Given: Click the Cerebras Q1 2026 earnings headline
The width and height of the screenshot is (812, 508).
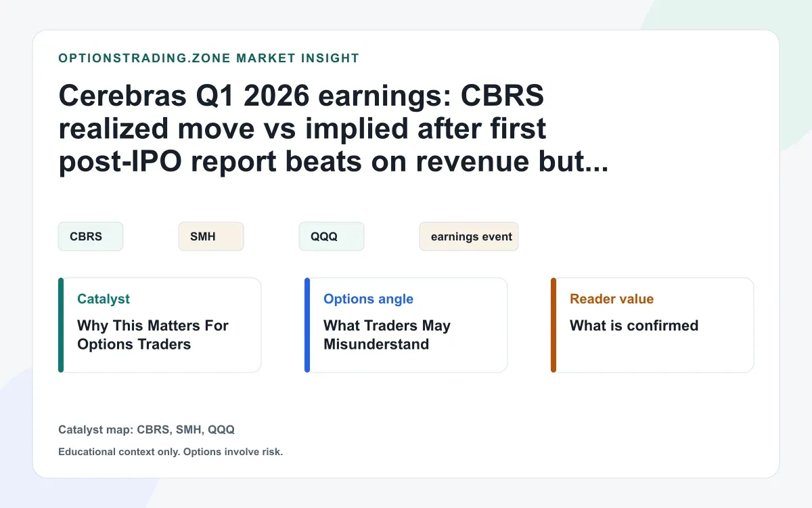Looking at the screenshot, I should click(334, 129).
